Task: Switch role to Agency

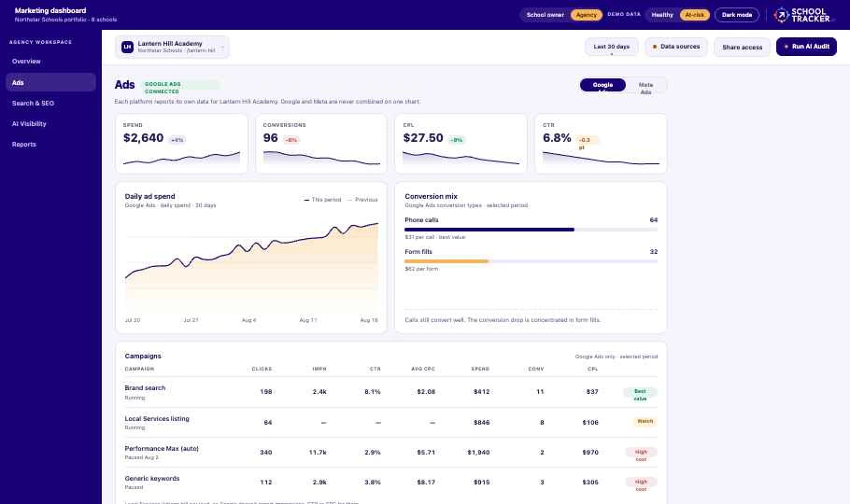Action: (586, 15)
